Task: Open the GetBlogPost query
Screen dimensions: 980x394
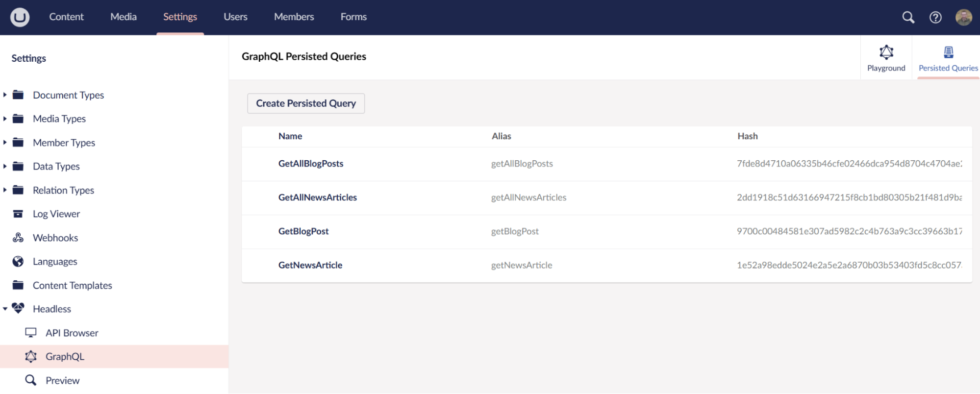Action: click(303, 231)
